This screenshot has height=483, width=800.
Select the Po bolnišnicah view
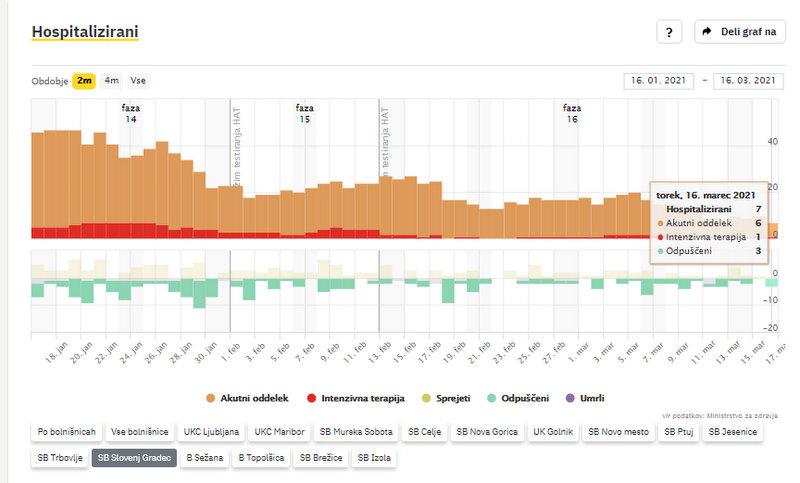coord(67,432)
